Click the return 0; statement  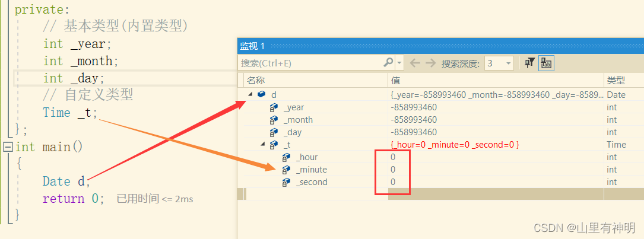point(74,199)
